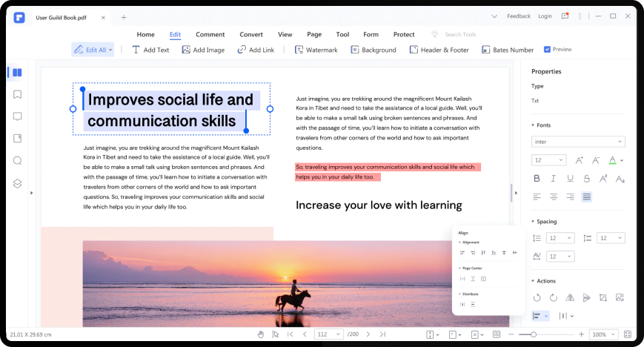Image resolution: width=644 pixels, height=347 pixels.
Task: Open the font size 12 dropdown
Action: click(548, 160)
